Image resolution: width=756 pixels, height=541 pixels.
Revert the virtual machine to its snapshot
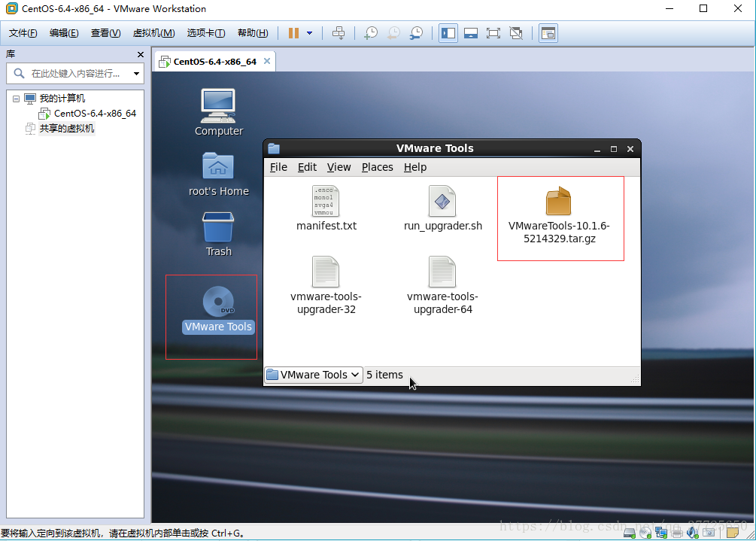[393, 33]
